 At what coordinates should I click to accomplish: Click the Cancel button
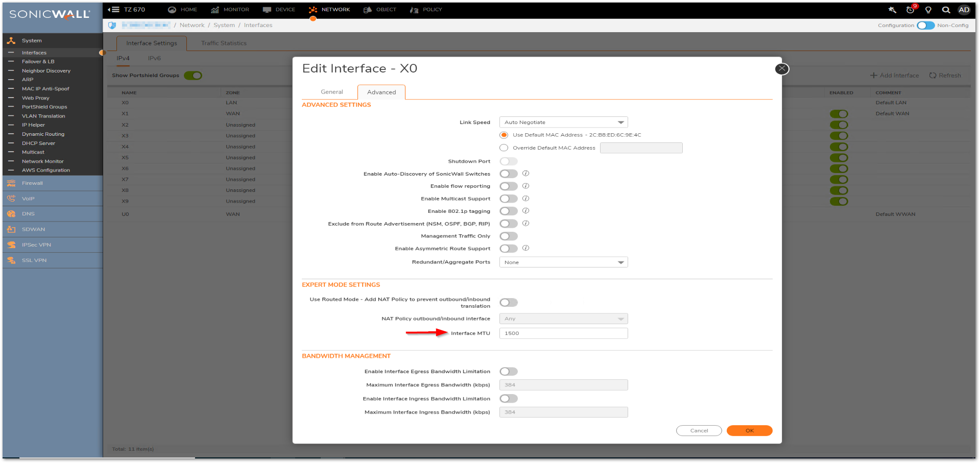point(699,431)
